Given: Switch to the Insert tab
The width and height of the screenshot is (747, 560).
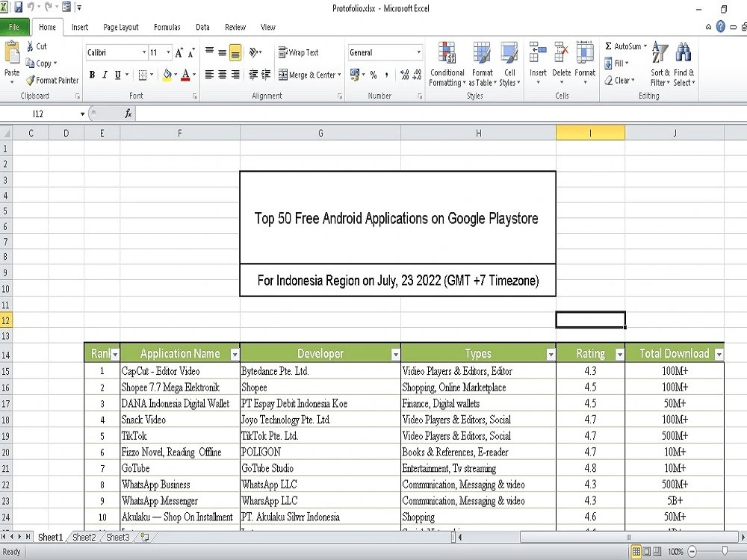Looking at the screenshot, I should (80, 27).
